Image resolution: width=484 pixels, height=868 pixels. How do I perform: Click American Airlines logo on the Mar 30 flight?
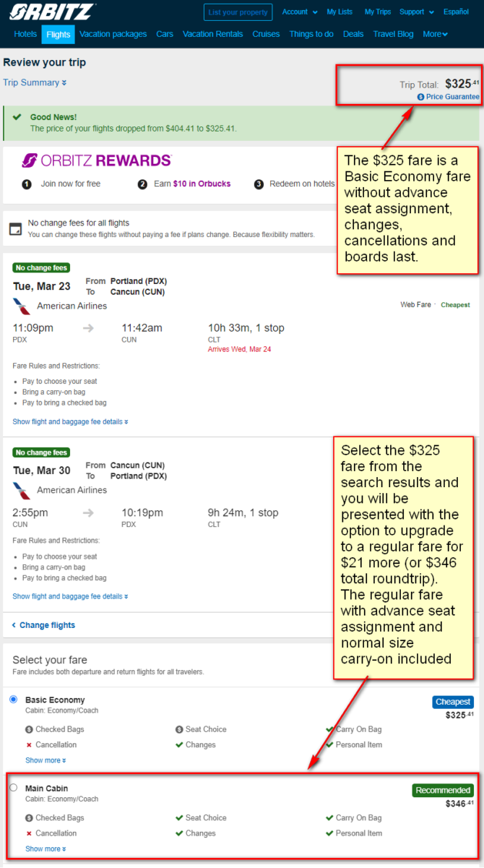[22, 491]
